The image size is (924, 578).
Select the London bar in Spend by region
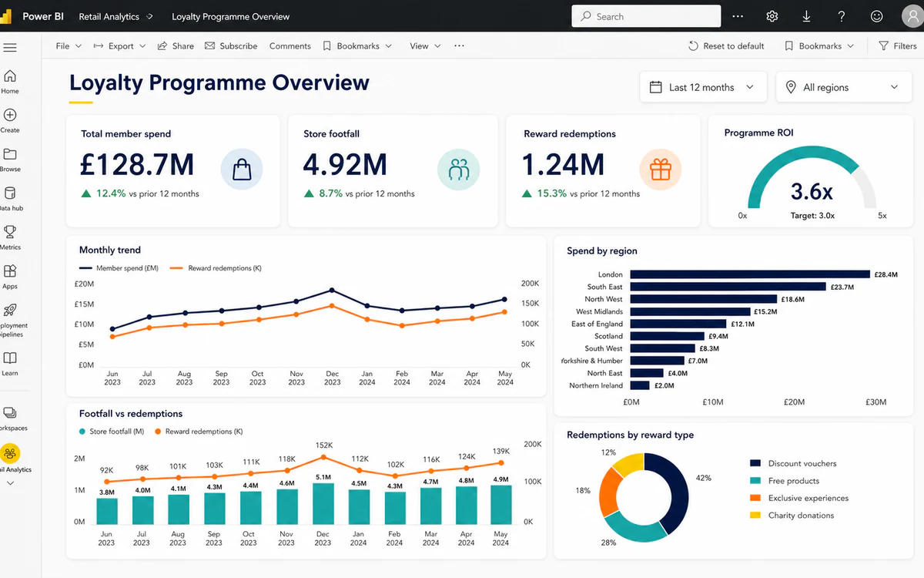750,274
